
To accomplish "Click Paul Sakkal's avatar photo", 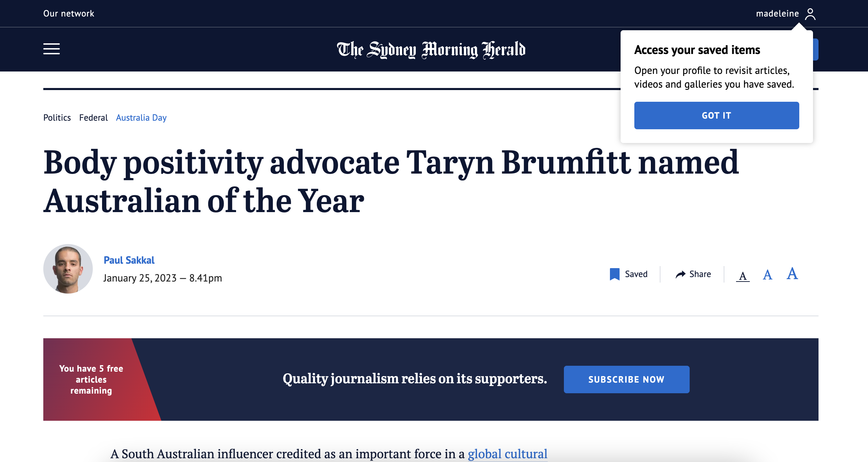I will [x=68, y=268].
